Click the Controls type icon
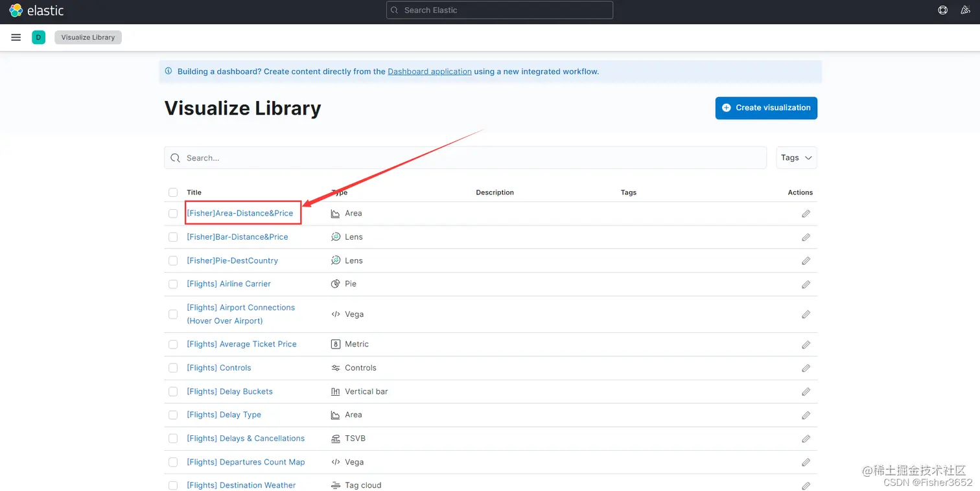 pos(336,368)
